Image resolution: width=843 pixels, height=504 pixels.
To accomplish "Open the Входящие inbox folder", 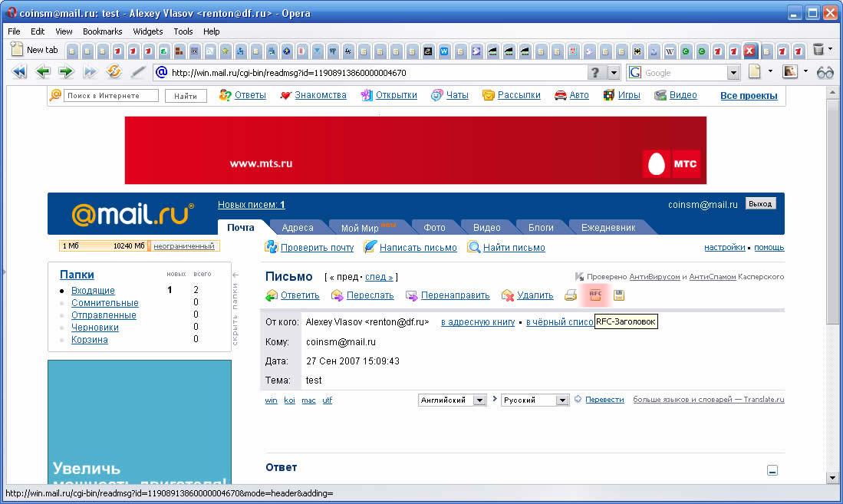I will click(x=93, y=291).
